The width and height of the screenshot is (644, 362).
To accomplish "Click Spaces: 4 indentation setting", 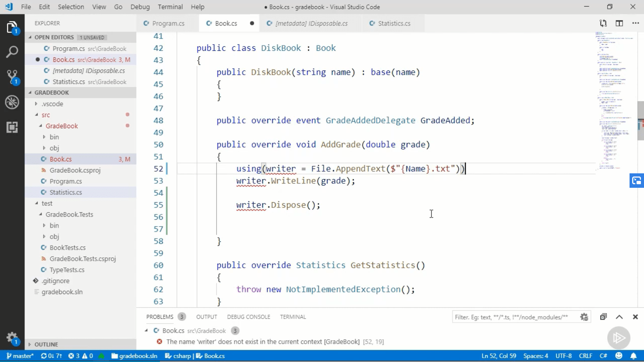I will tap(535, 356).
